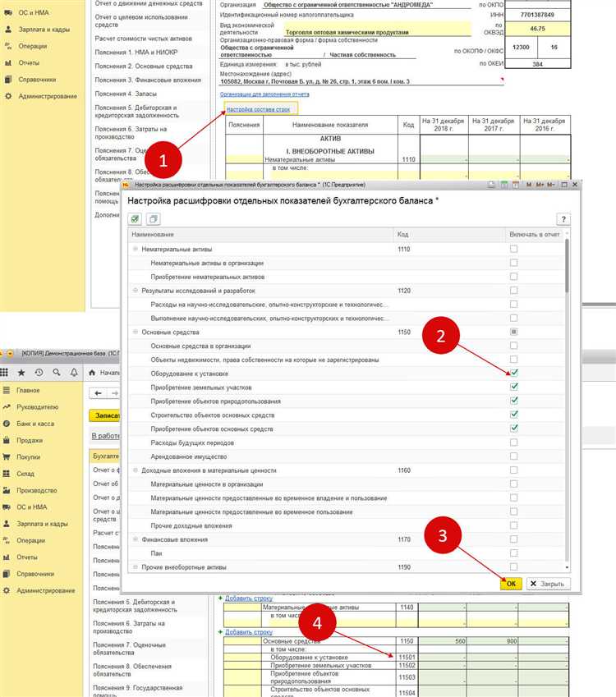This screenshot has height=697, width=616.
Task: Toggle the Оборудование к установке checkbox
Action: 513,373
